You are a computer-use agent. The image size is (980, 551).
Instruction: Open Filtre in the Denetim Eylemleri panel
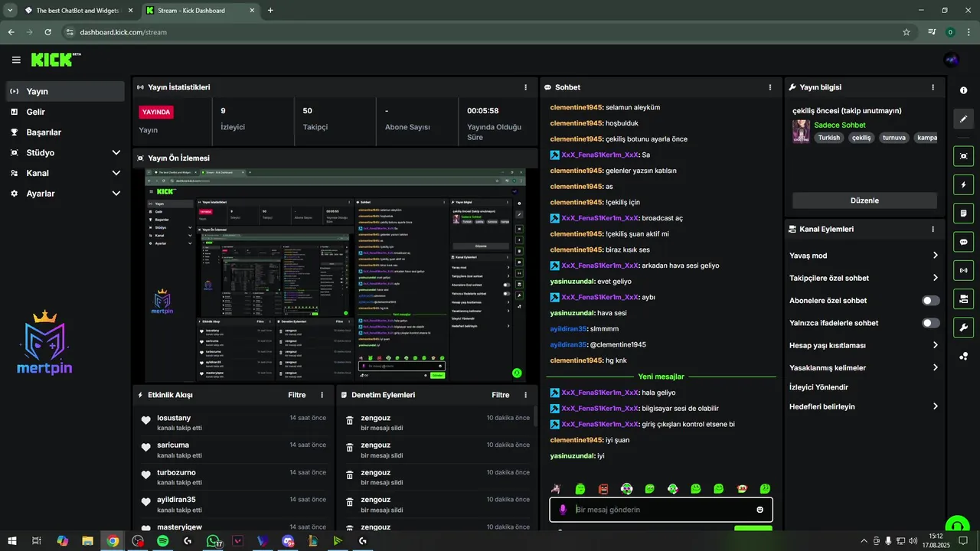[x=501, y=395]
